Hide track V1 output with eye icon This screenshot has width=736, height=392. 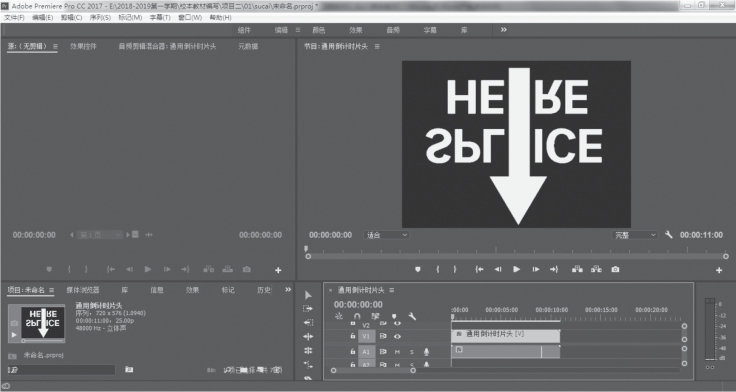397,336
